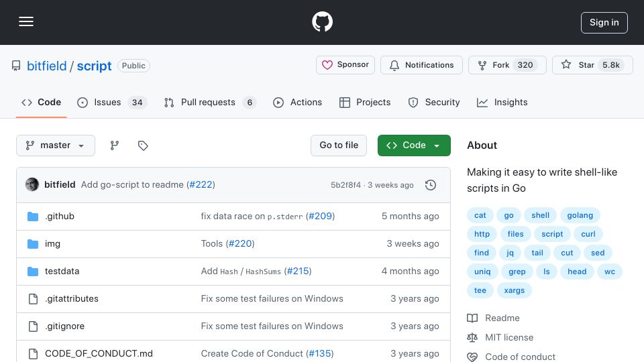Open the Actions tab

[x=297, y=102]
